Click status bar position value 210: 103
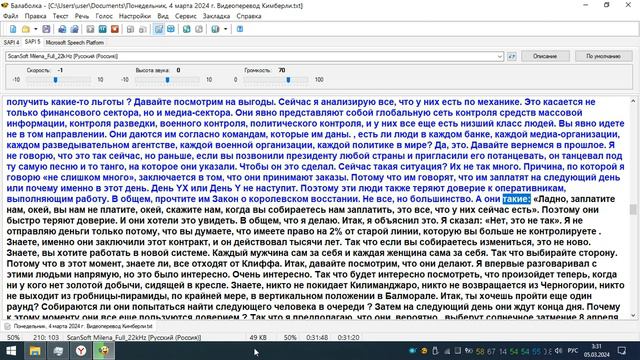The width and height of the screenshot is (640, 360). pyautogui.click(x=46, y=338)
